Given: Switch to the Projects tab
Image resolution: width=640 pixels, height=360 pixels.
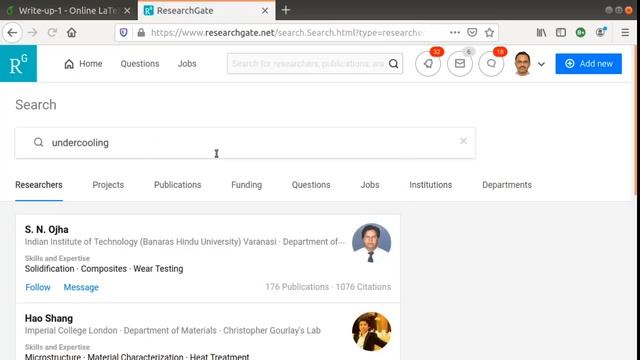Looking at the screenshot, I should [108, 185].
